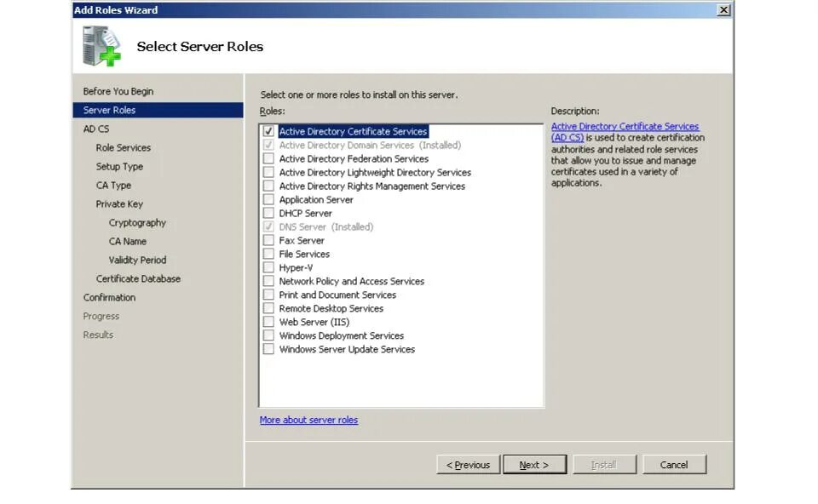The width and height of the screenshot is (818, 504).
Task: Open the Setup Type step
Action: tap(119, 166)
